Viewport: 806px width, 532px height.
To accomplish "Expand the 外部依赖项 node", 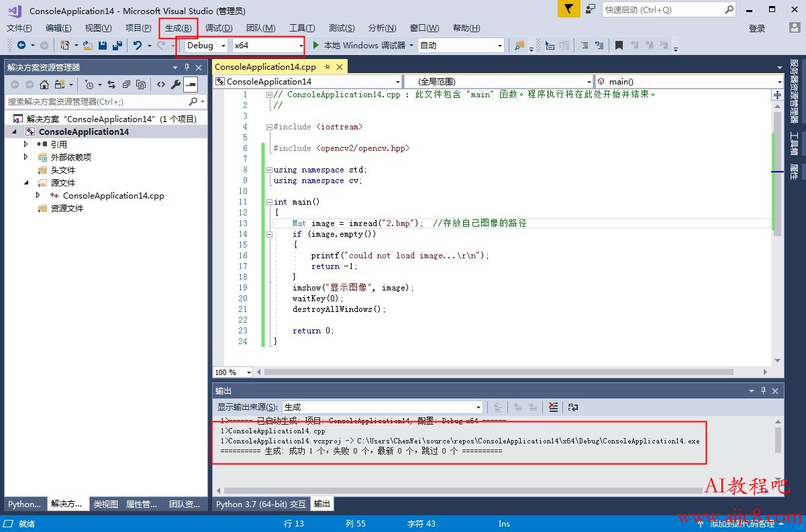I will [26, 157].
